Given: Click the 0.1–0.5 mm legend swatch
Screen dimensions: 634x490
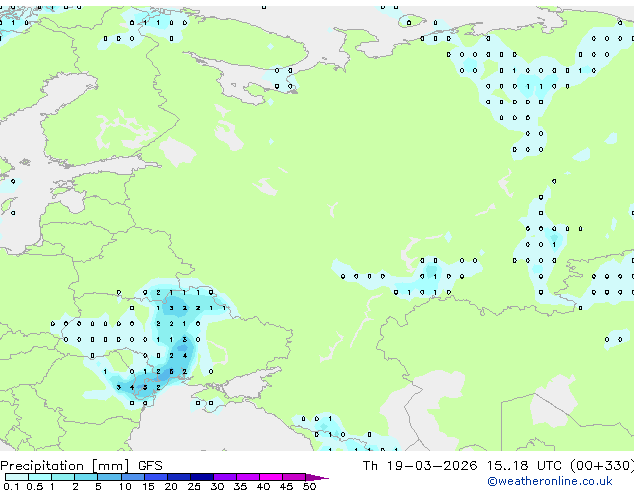Looking at the screenshot, I should point(17,477).
